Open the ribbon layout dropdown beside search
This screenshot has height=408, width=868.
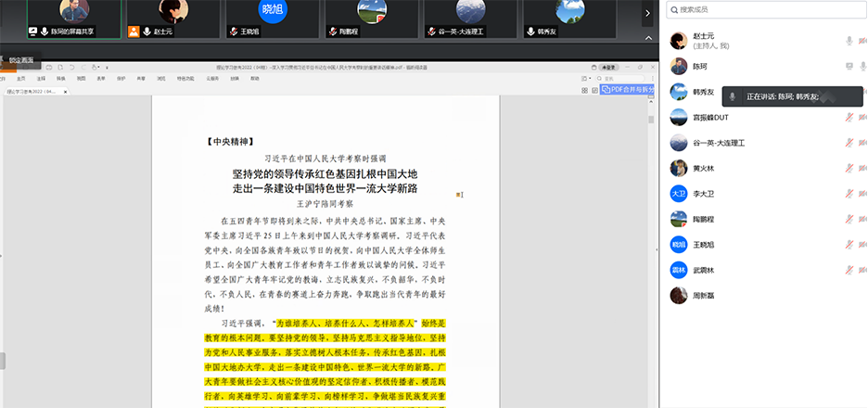coord(586,78)
